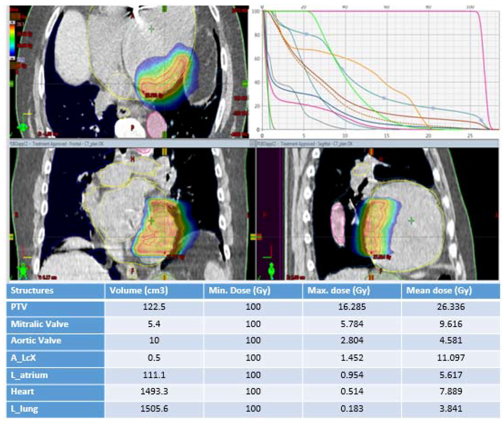Click the green plane handle on transversal view's left edge
This screenshot has height=423, width=504.
tap(11, 84)
